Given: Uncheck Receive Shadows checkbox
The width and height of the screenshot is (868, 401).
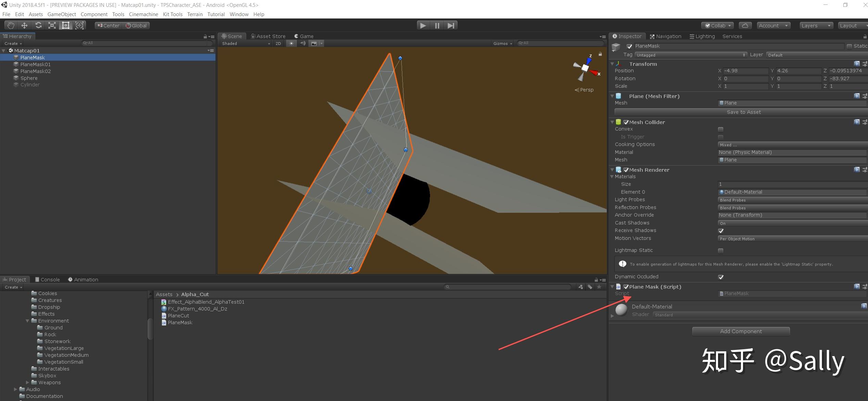Looking at the screenshot, I should click(x=720, y=231).
